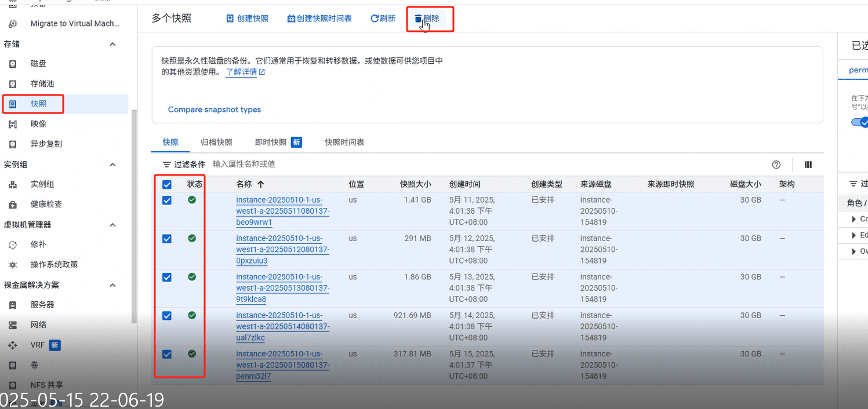
Task: Click the 创建快照 plus icon
Action: [x=230, y=19]
